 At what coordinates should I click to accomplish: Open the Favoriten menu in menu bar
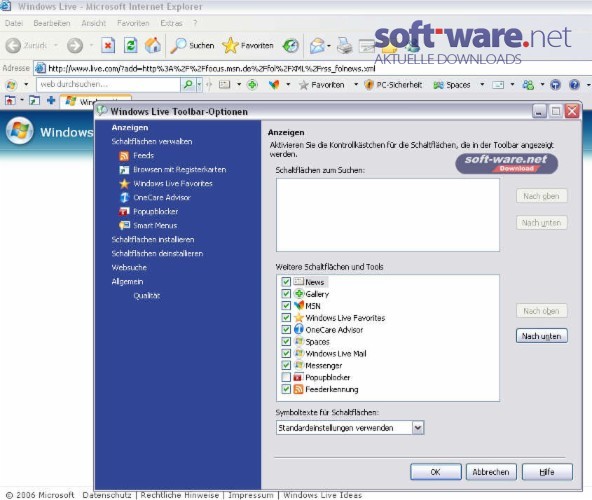click(133, 23)
